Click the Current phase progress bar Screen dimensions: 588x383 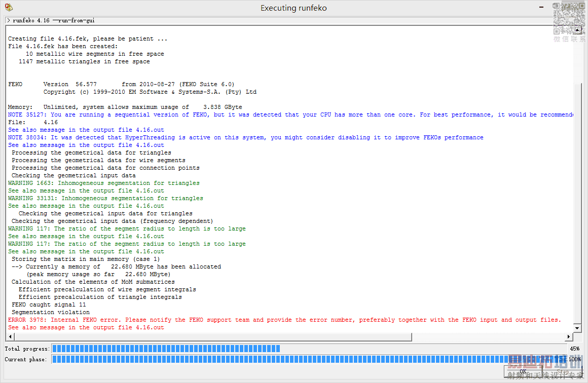pyautogui.click(x=309, y=359)
